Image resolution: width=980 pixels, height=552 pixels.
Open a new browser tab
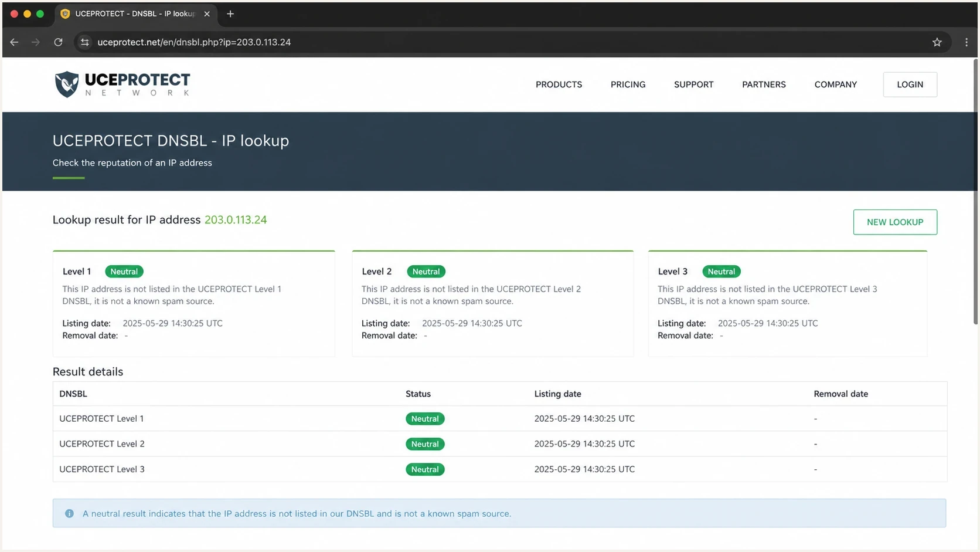pos(230,14)
